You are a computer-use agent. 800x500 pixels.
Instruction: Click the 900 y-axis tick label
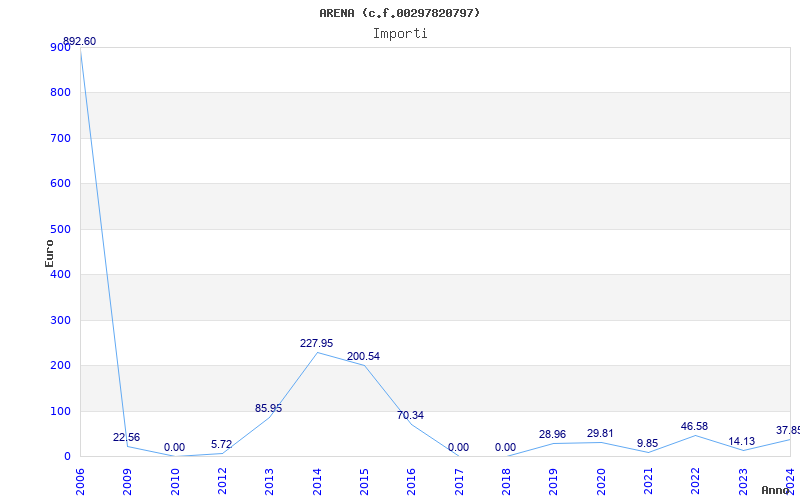(x=60, y=47)
